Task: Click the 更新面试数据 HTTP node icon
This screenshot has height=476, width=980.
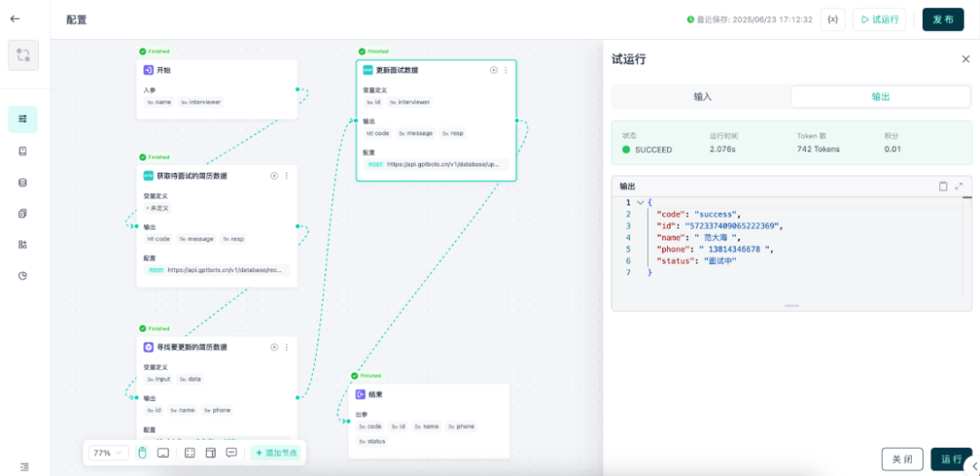Action: click(368, 70)
